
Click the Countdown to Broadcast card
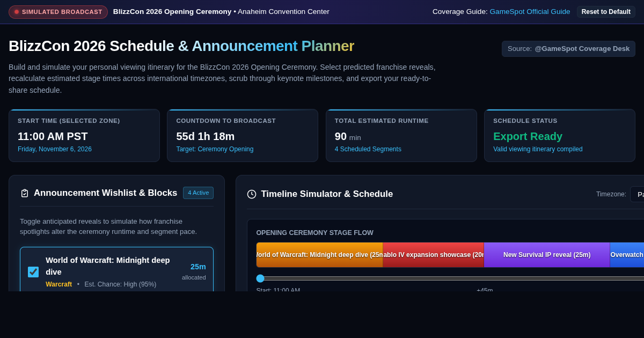[243, 136]
